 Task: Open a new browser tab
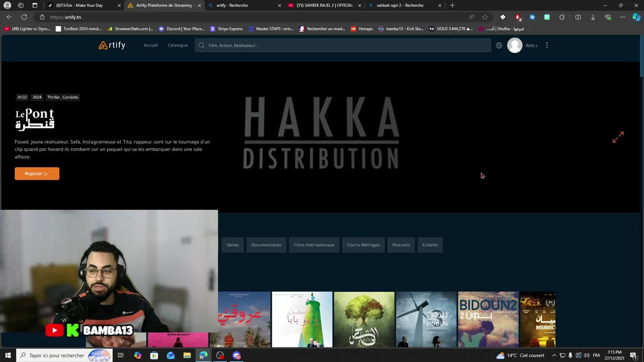tap(452, 6)
